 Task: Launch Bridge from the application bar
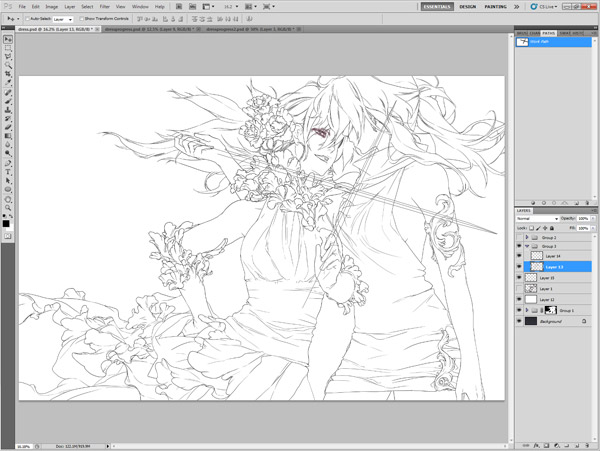click(x=179, y=7)
